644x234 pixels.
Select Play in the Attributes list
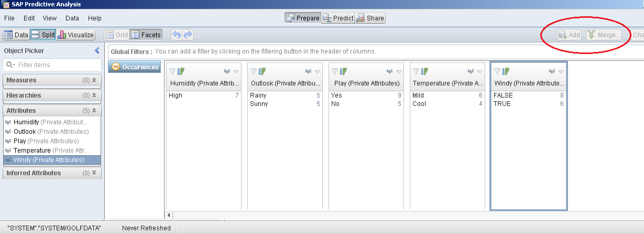pos(52,141)
